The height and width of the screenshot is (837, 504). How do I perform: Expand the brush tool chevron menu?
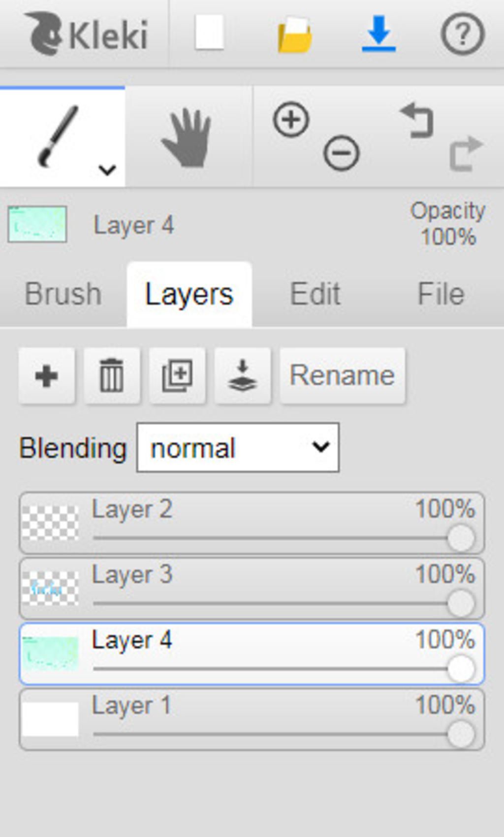click(107, 170)
